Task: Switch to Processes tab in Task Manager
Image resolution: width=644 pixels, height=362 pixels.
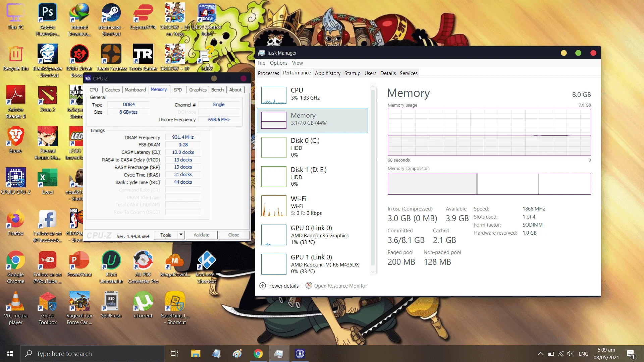Action: point(268,73)
